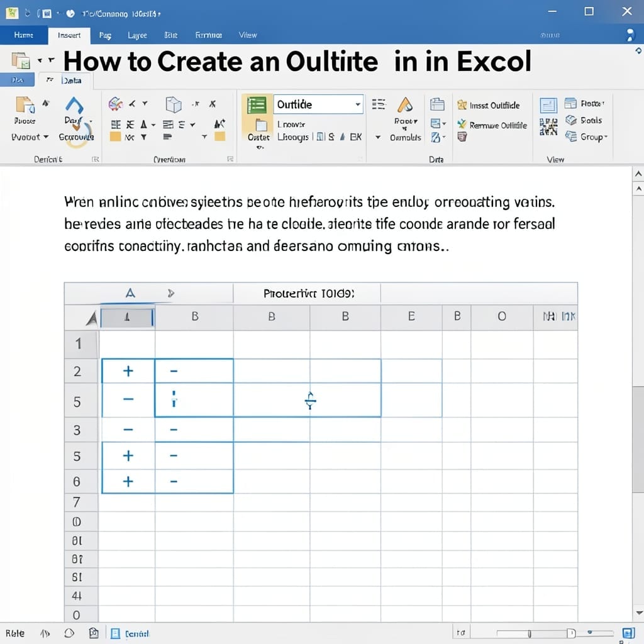Click the Lnowr label
644x644 pixels.
[291, 124]
